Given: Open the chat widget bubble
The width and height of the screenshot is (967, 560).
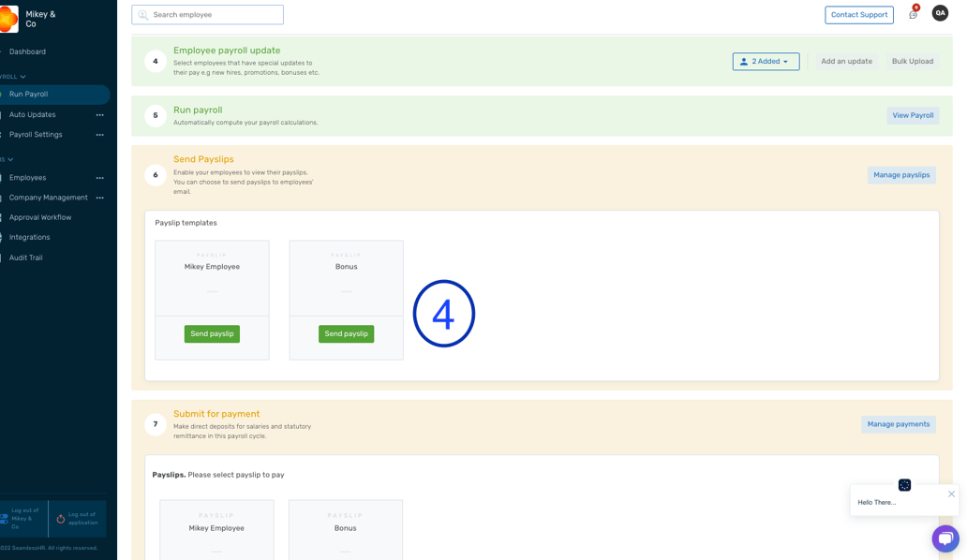Looking at the screenshot, I should [x=945, y=538].
